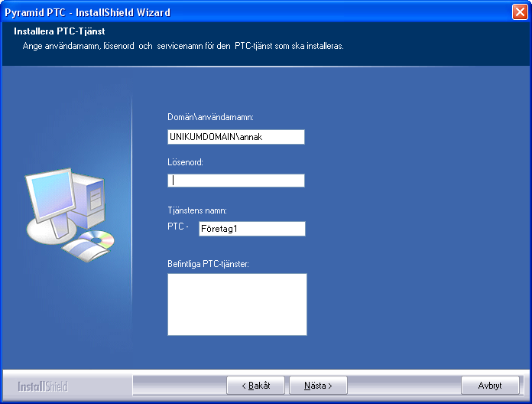The height and width of the screenshot is (404, 532).
Task: Click the window title 'Pyramid PTC - InstallShield Wizard'
Action: point(88,12)
